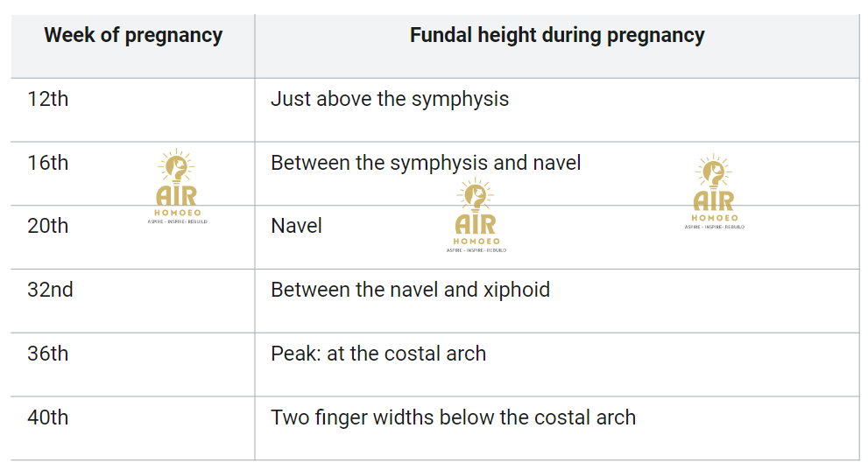This screenshot has width=868, height=470.
Task: Select the 'Week of pregnancy' column header
Action: point(133,35)
